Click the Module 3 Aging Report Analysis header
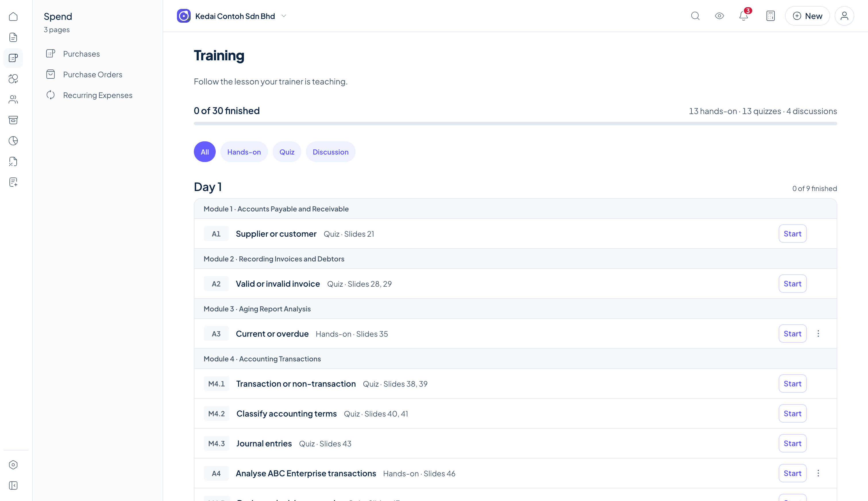Image resolution: width=868 pixels, height=501 pixels. [x=515, y=309]
